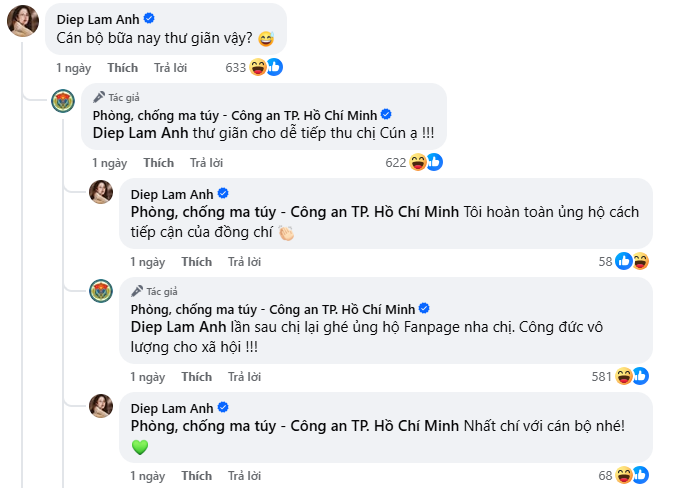Image resolution: width=691 pixels, height=488 pixels.
Task: Open reactions list showing 622
Action: click(426, 162)
